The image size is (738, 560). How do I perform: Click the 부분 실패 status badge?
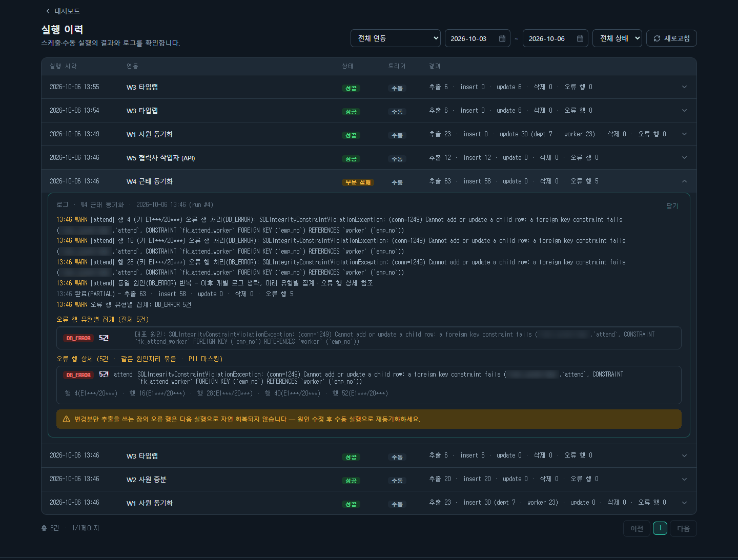coord(358,182)
